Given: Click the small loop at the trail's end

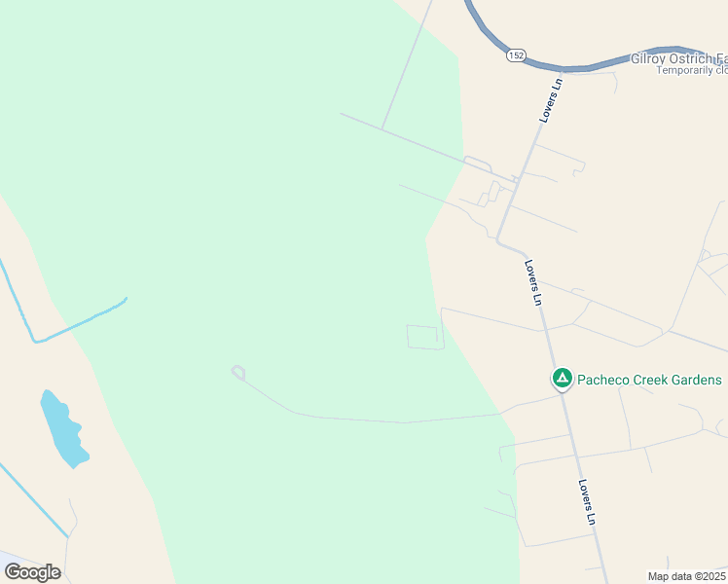Looking at the screenshot, I should click(238, 373).
